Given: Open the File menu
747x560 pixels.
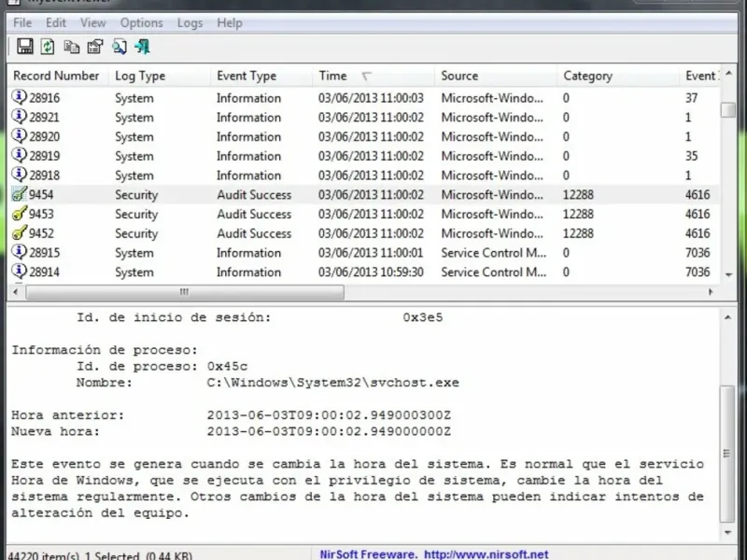Looking at the screenshot, I should pos(22,22).
